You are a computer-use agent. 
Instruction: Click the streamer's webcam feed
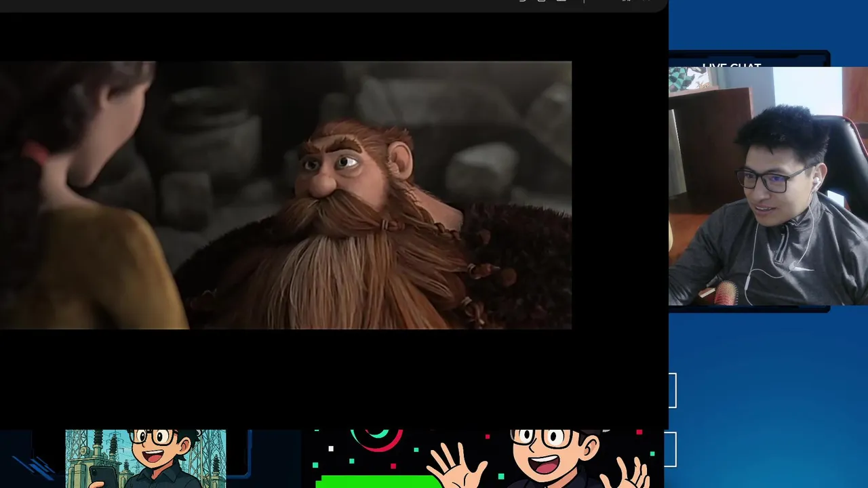(x=768, y=186)
